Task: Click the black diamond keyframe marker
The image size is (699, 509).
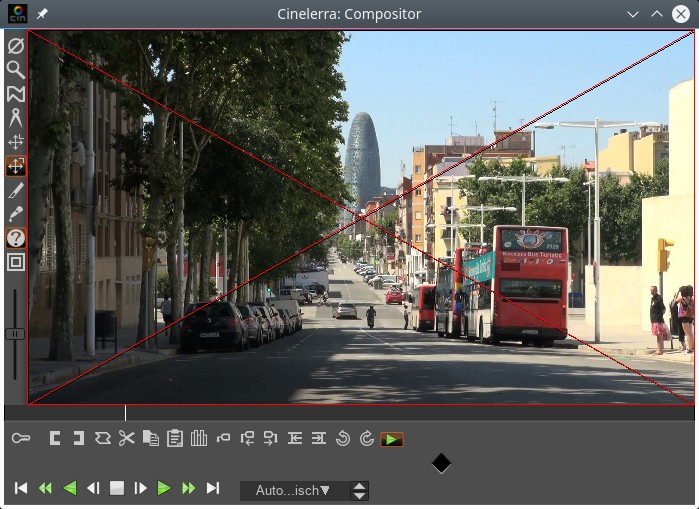Action: [441, 463]
